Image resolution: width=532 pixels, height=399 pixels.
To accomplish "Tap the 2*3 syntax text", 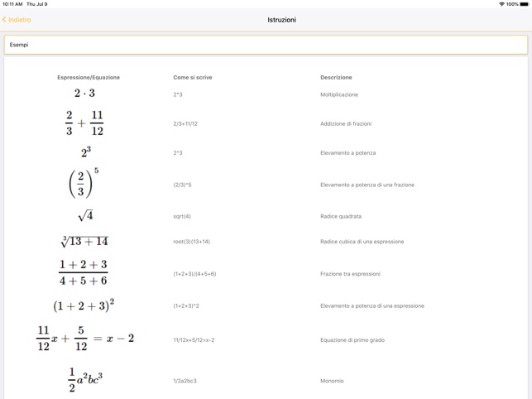I will 178,94.
